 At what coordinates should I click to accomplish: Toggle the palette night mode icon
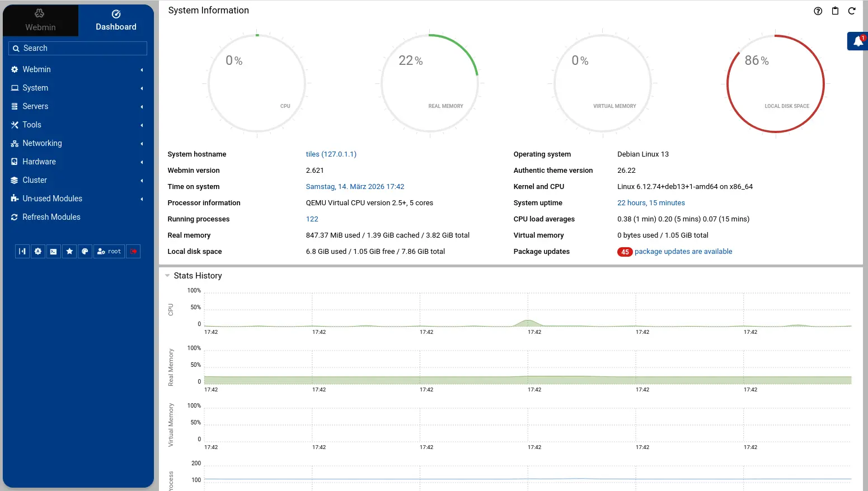tap(85, 252)
